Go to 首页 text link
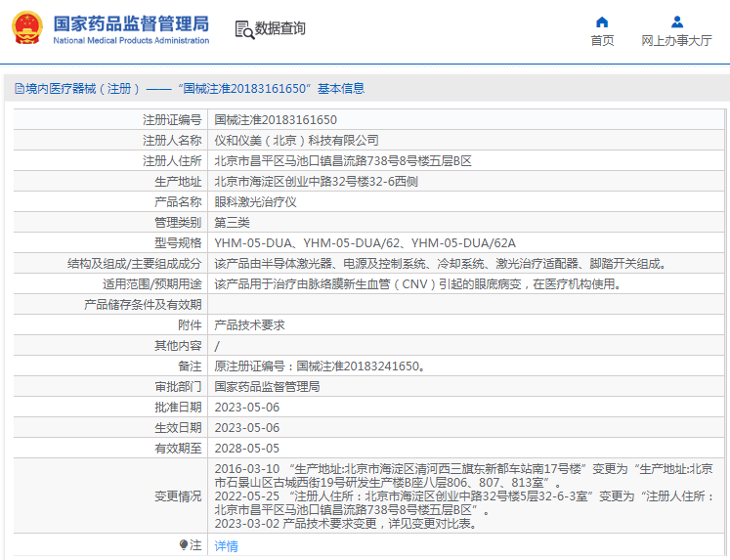 click(x=602, y=41)
